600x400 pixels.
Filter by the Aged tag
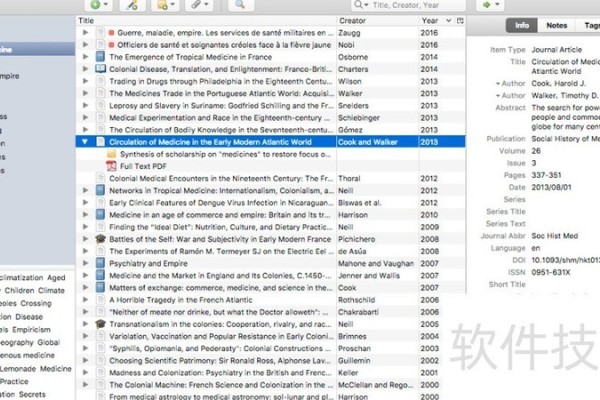[56, 278]
